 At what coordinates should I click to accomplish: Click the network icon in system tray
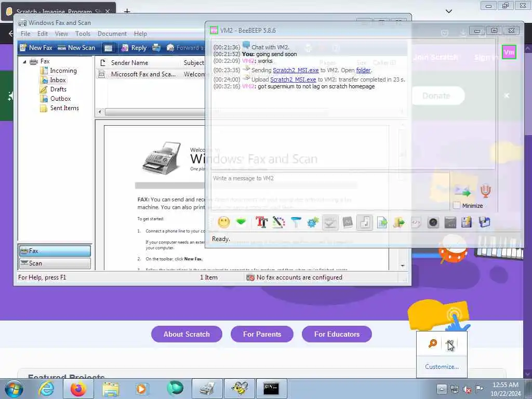[x=454, y=389]
